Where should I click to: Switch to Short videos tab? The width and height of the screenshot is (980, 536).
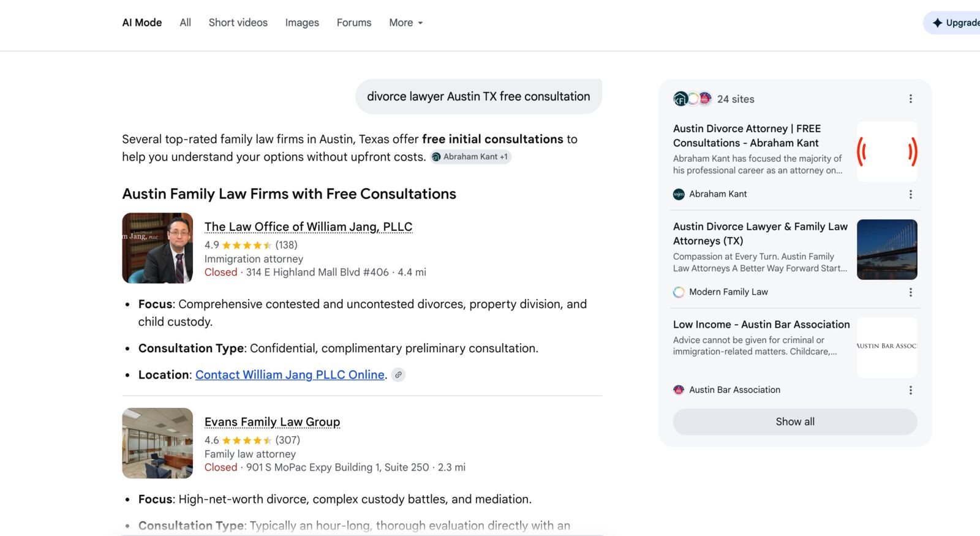pyautogui.click(x=238, y=23)
